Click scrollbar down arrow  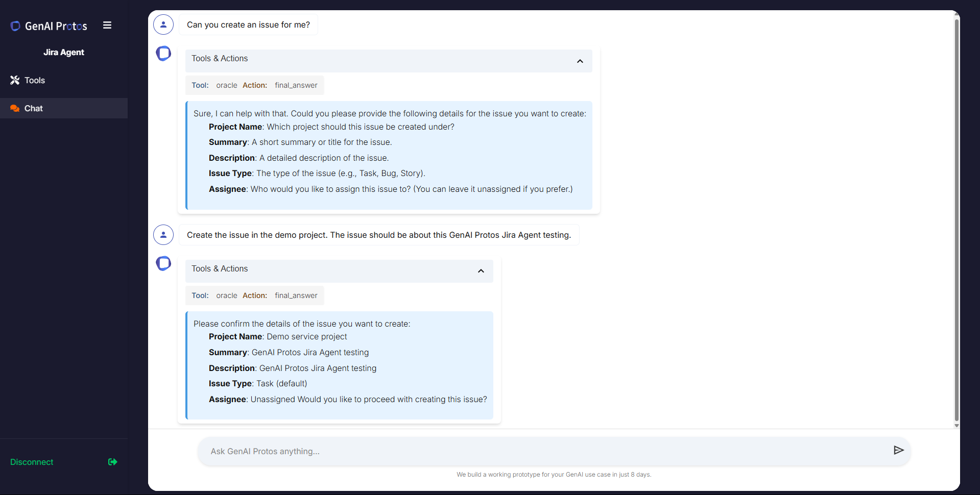point(957,425)
